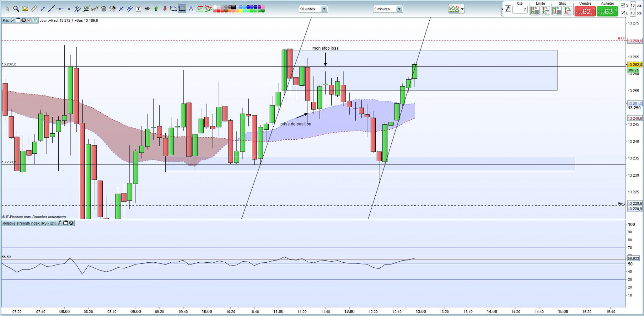The image size is (644, 316).
Task: Click the 13 262,8 current price tag
Action: pos(635,65)
